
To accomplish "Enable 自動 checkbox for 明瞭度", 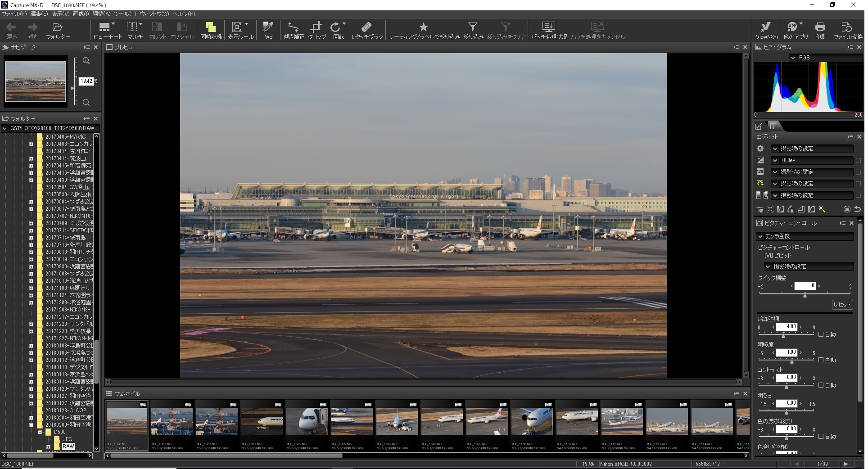I will [x=821, y=360].
